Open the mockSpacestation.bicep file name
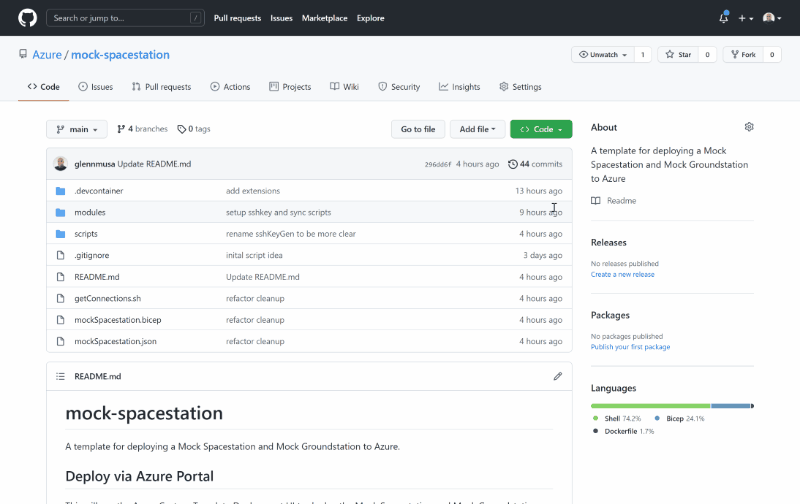Screen dimensions: 800x504 (118, 320)
